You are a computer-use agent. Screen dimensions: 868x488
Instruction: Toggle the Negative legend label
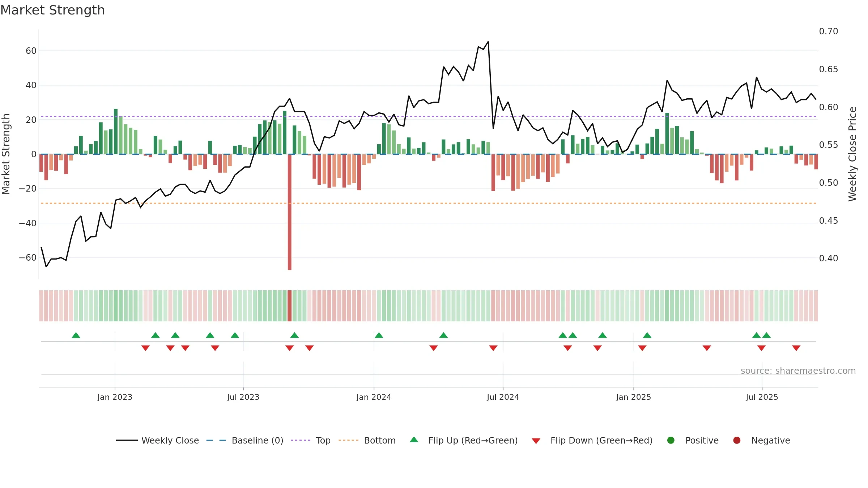(771, 441)
